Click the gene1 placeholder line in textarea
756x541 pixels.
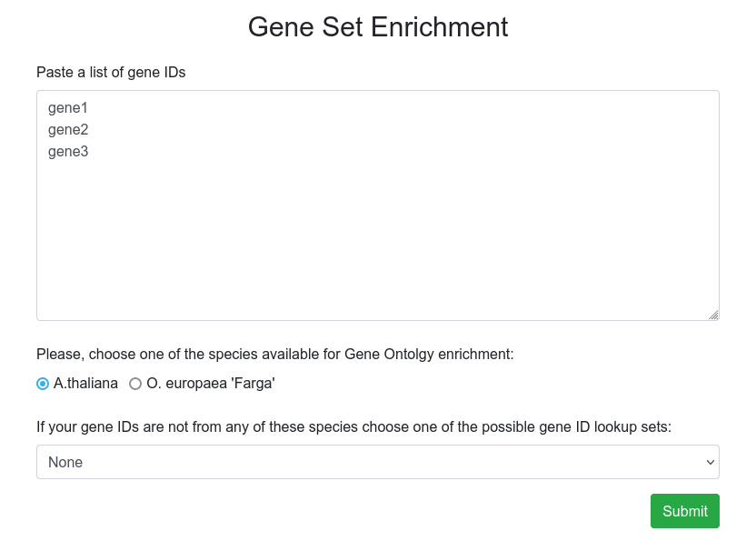click(x=68, y=107)
